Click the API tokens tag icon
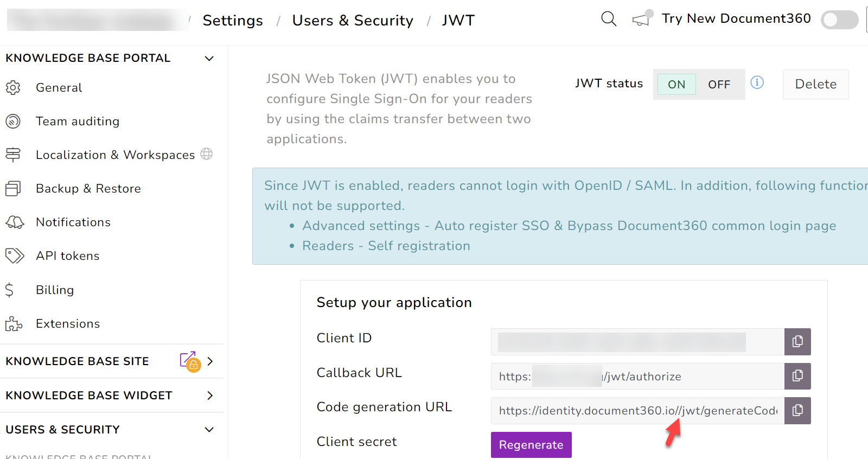 point(15,256)
